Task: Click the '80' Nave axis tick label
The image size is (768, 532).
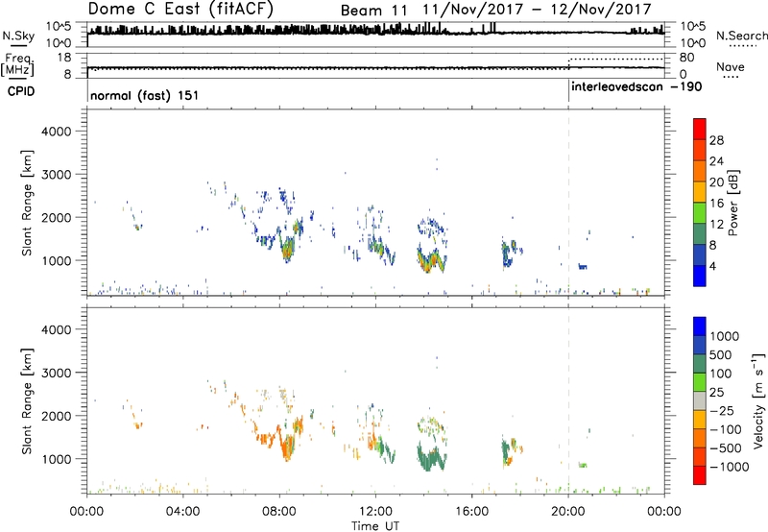Action: click(x=686, y=58)
